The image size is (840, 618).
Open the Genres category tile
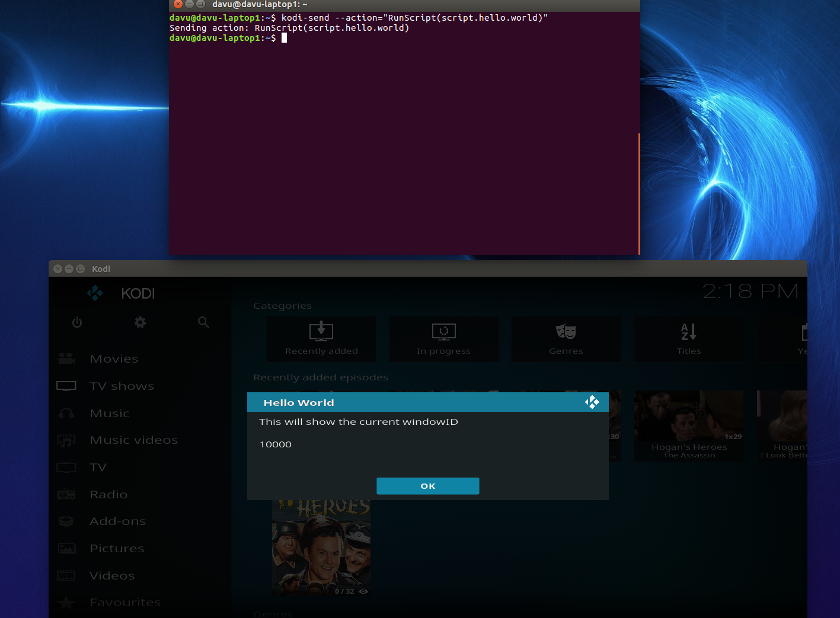(566, 339)
